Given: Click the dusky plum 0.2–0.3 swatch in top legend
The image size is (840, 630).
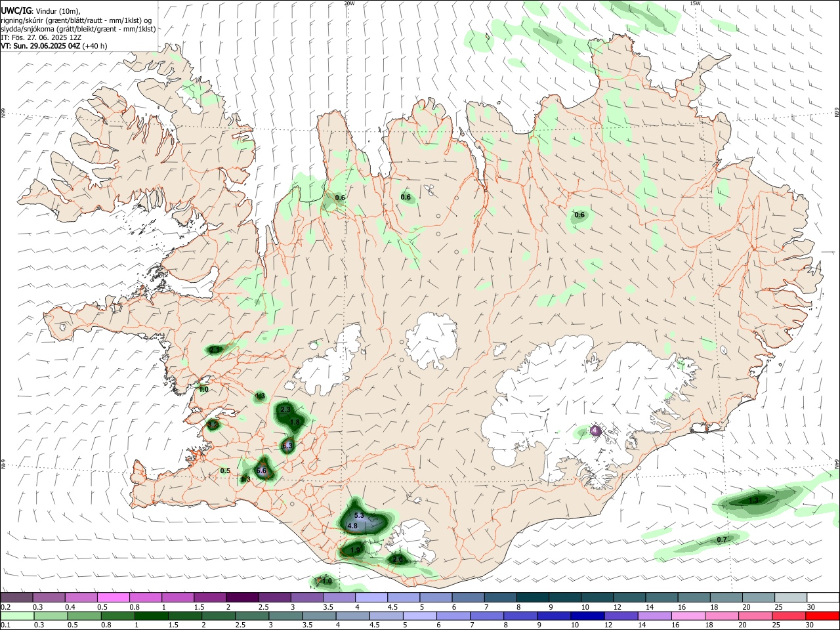Looking at the screenshot, I should 17,597.
